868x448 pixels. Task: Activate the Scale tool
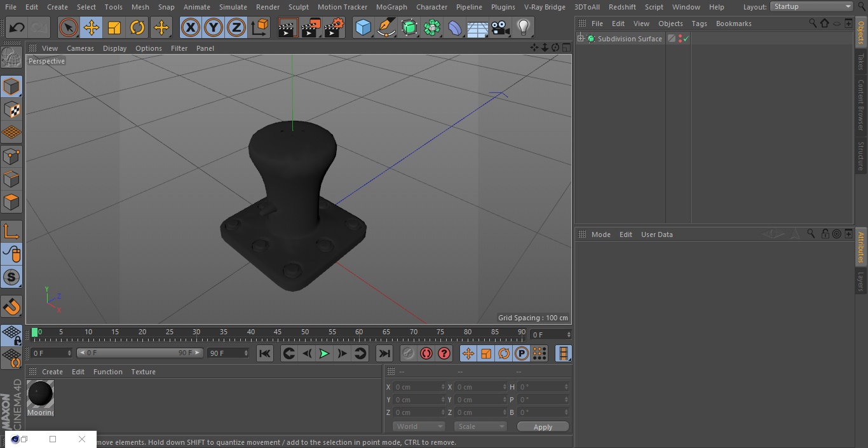114,27
